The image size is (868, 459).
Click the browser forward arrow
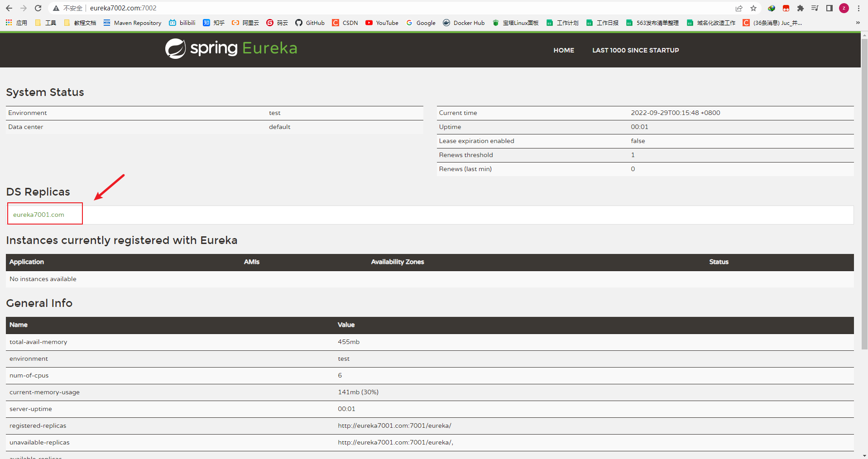click(x=24, y=8)
